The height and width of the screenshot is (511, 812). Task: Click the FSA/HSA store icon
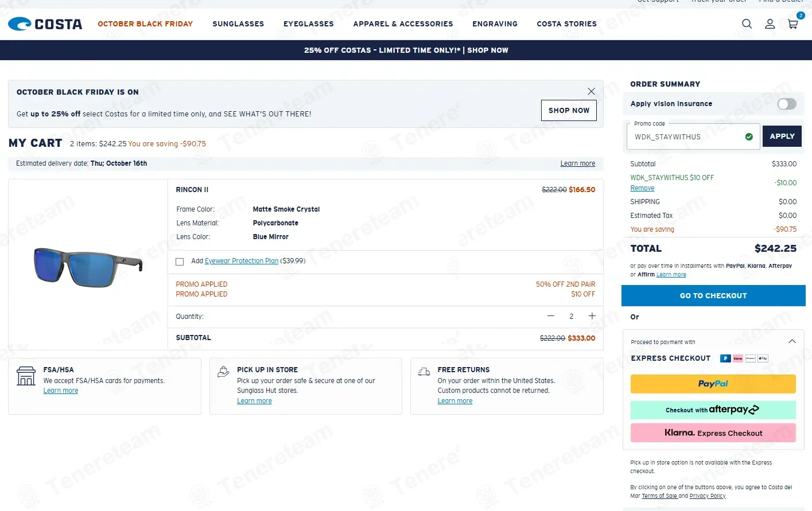(x=26, y=376)
